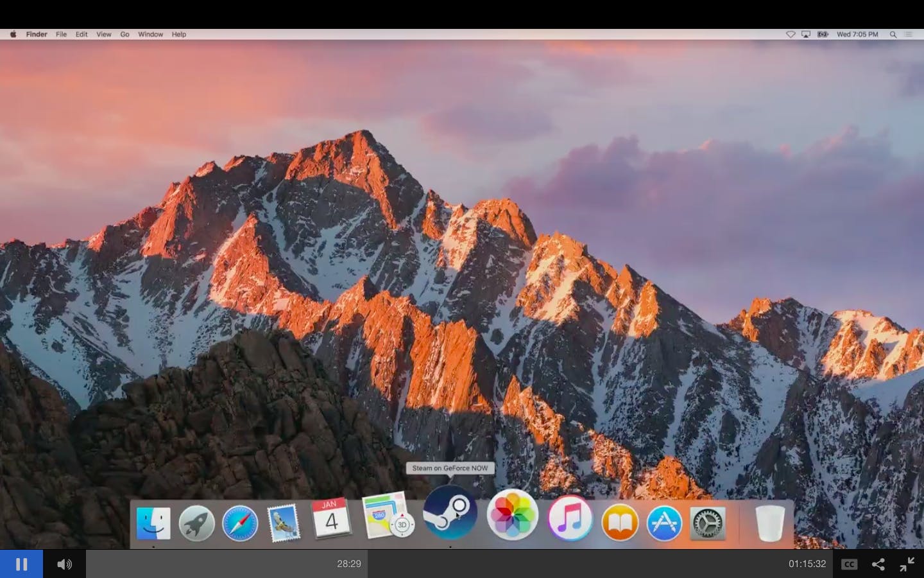Open the App Store in the Dock

point(663,523)
